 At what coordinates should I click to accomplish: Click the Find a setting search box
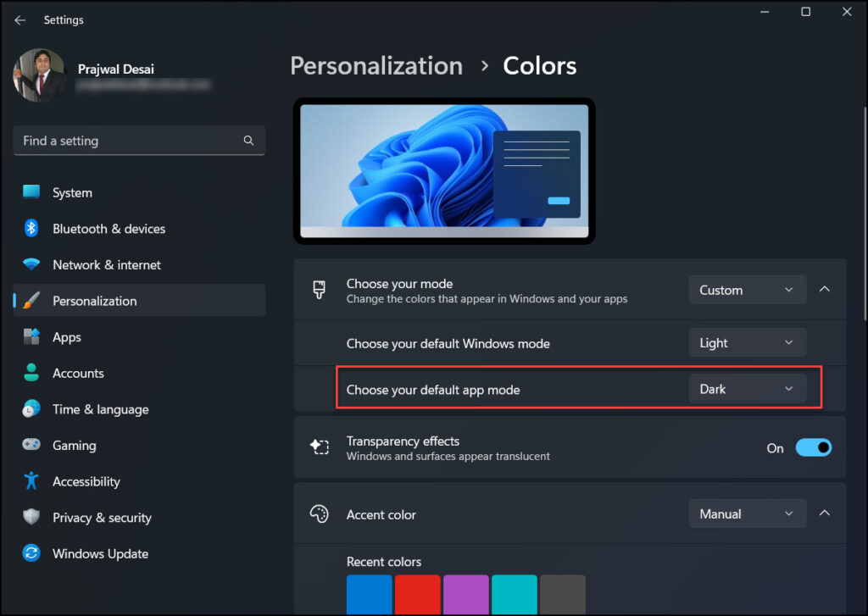click(x=139, y=141)
